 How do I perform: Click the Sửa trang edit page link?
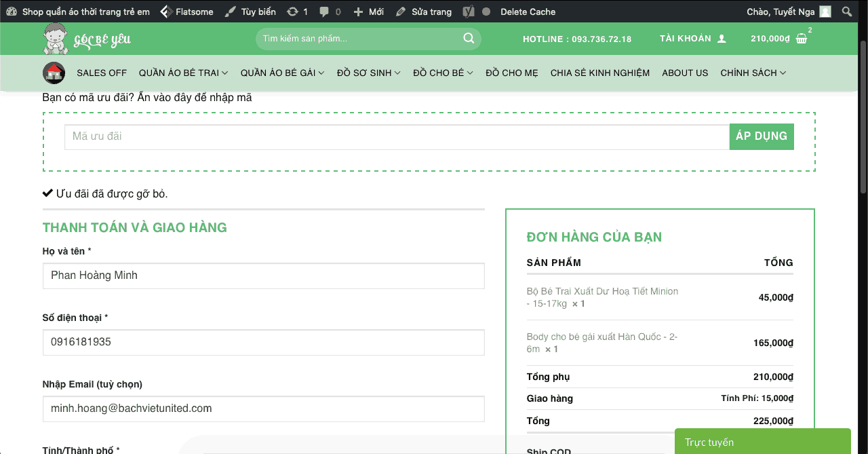click(424, 12)
